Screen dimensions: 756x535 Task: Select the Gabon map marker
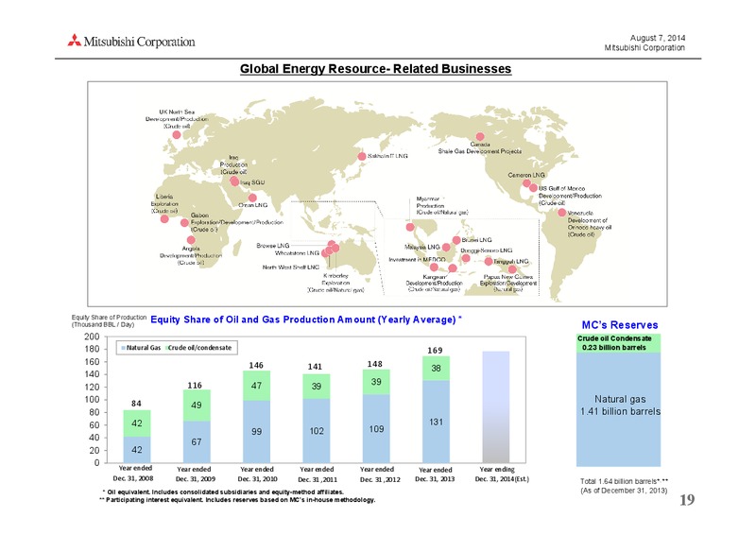[x=184, y=222]
